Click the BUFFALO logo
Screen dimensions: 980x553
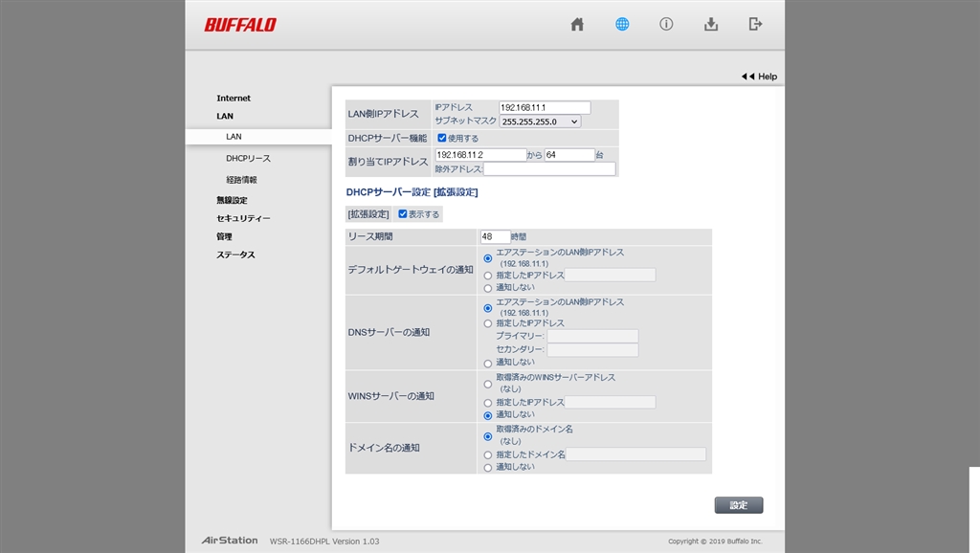(240, 25)
